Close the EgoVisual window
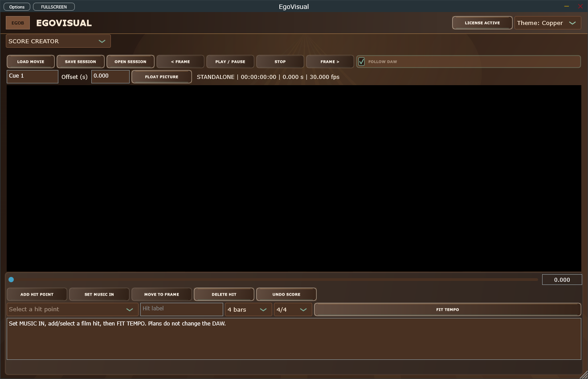Viewport: 588px width, 379px height. tap(580, 7)
